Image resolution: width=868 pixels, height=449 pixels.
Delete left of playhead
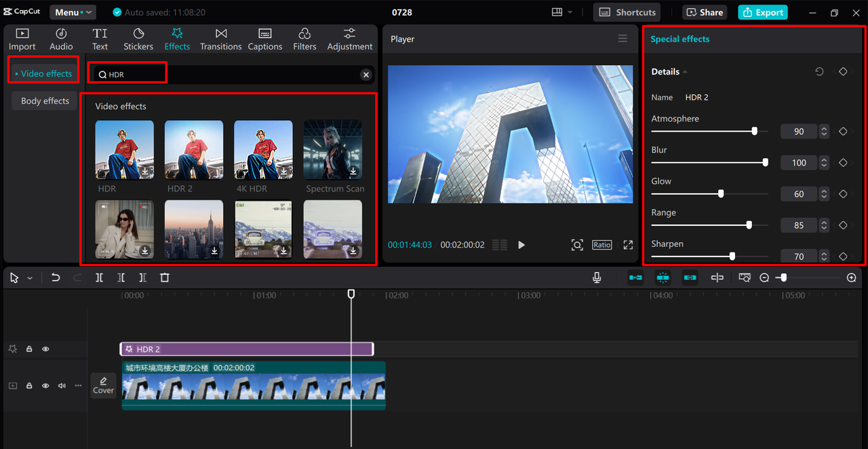121,277
